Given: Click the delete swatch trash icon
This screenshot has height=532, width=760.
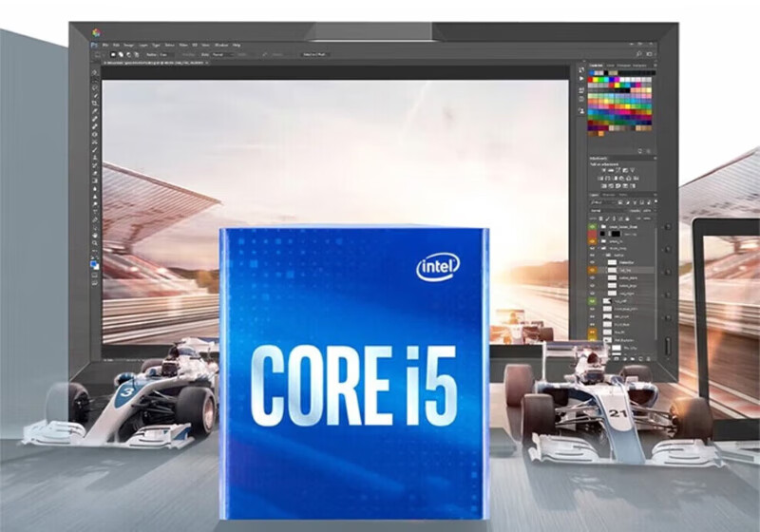Looking at the screenshot, I should click(649, 151).
